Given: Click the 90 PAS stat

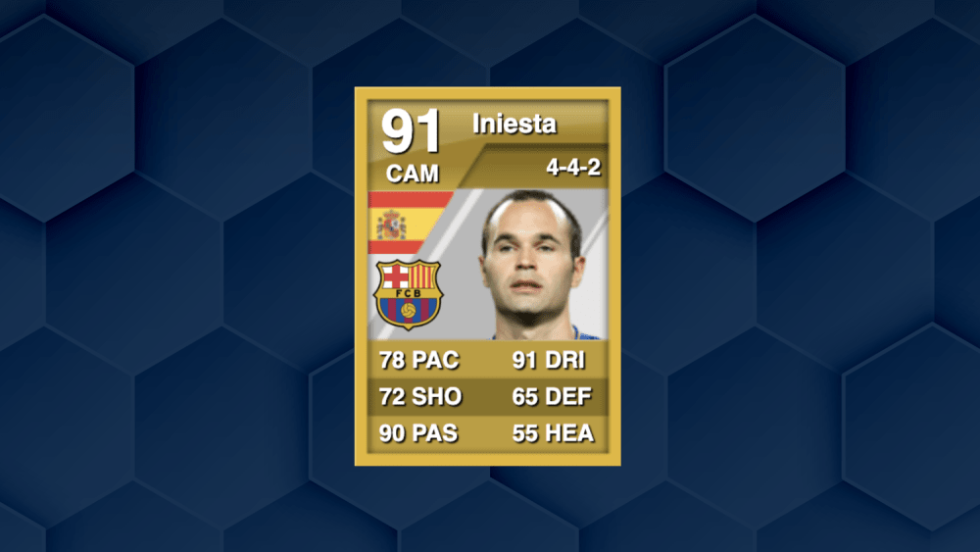Looking at the screenshot, I should tap(418, 433).
